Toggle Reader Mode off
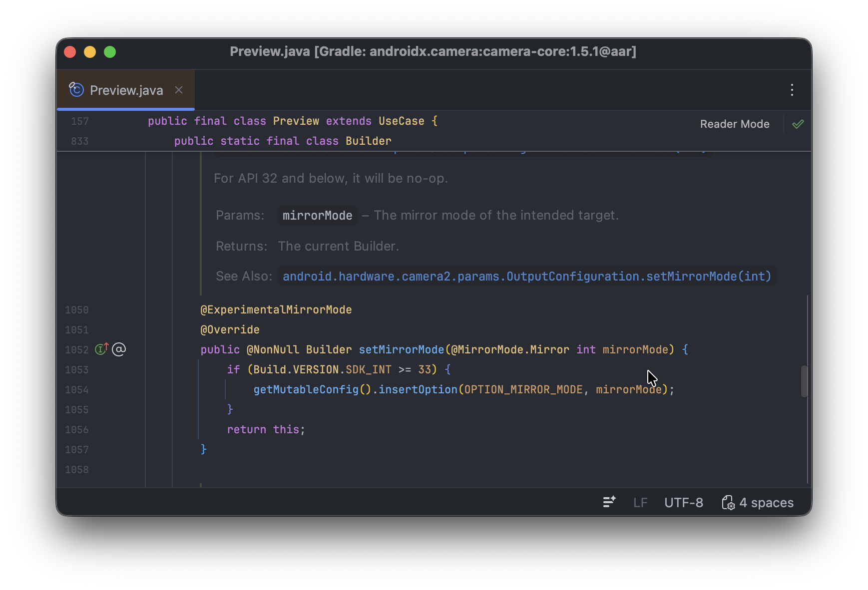This screenshot has width=868, height=590. click(x=734, y=124)
